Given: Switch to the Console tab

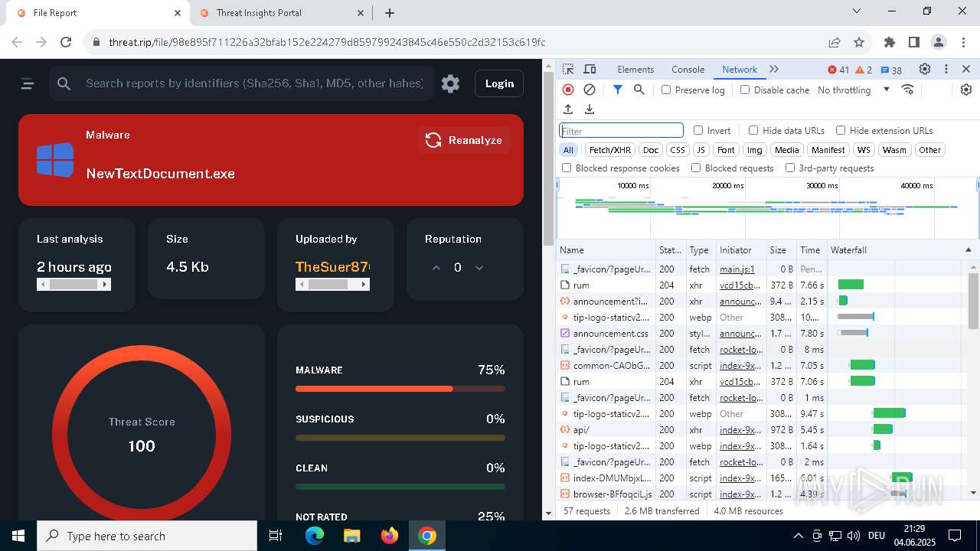Looking at the screenshot, I should [x=688, y=69].
